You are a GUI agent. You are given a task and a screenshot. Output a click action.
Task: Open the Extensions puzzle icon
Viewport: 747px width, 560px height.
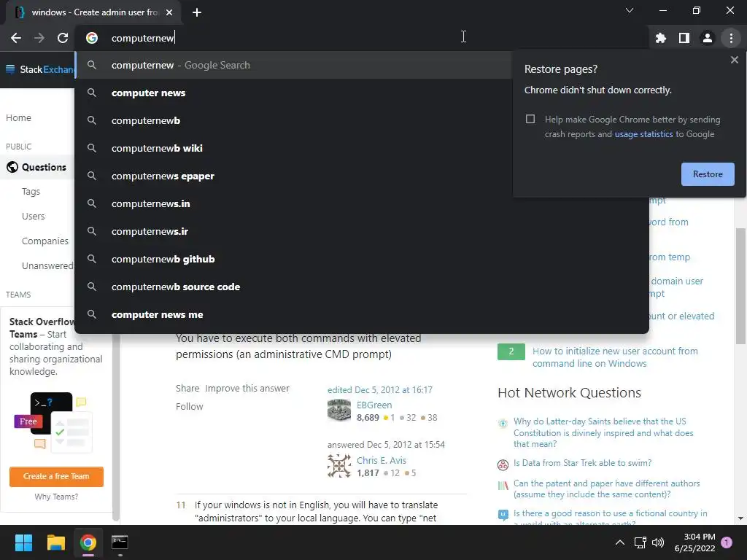pyautogui.click(x=661, y=38)
